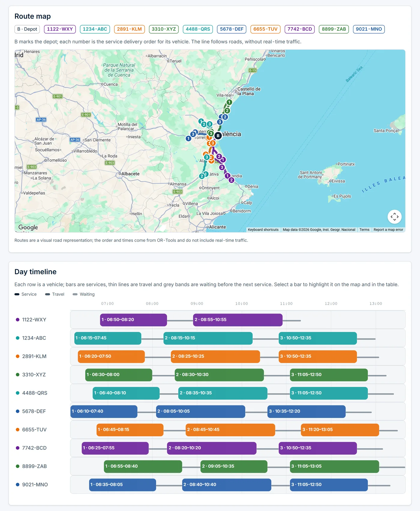Click the Google logo on the map
This screenshot has height=511, width=420.
[x=28, y=227]
